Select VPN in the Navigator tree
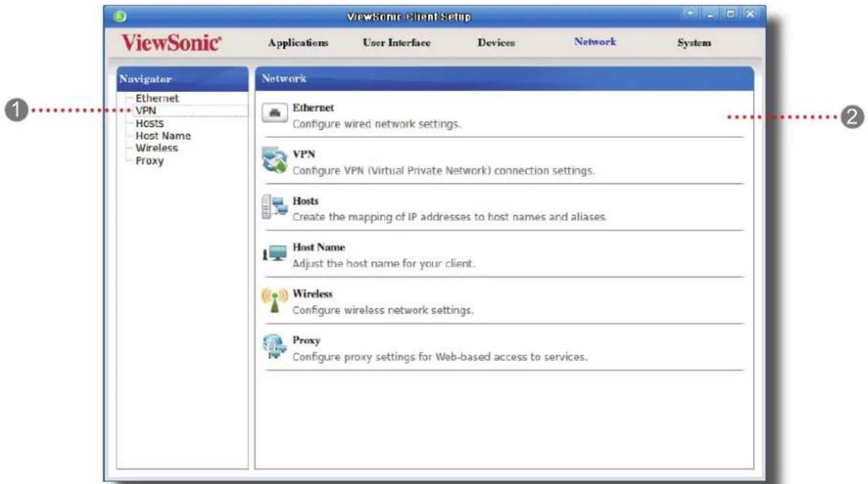868x484 pixels. click(146, 111)
